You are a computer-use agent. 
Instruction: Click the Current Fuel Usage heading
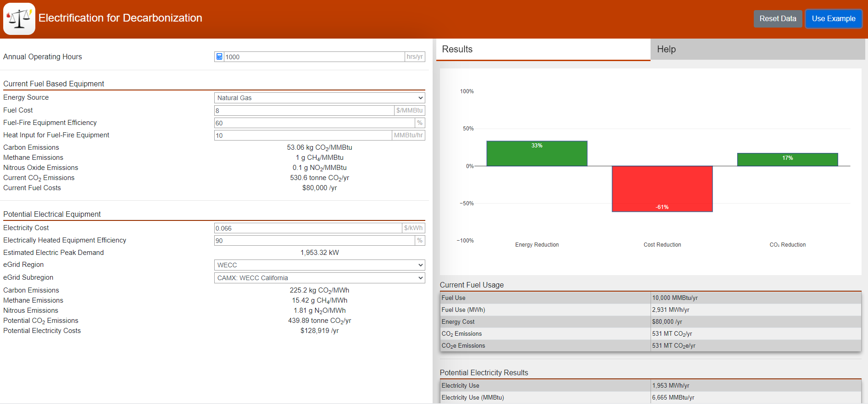pos(472,285)
